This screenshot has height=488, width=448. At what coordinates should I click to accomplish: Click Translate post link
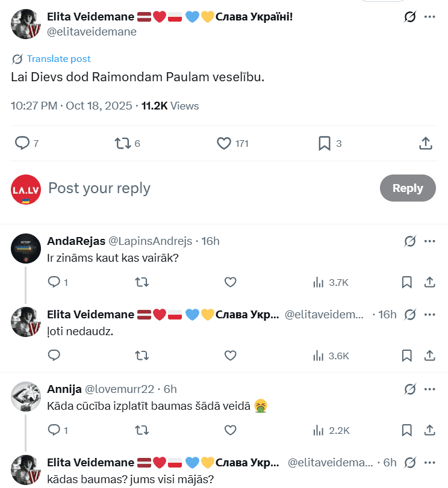pyautogui.click(x=58, y=59)
